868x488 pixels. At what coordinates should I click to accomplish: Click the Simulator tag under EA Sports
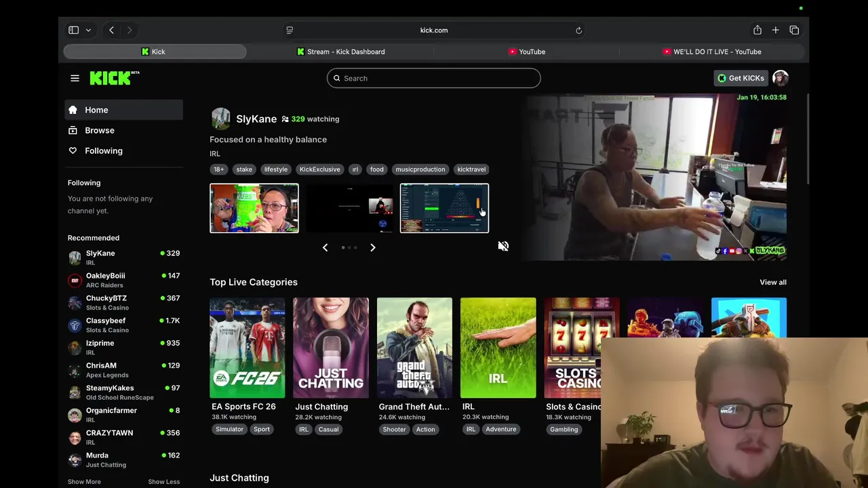(x=229, y=429)
